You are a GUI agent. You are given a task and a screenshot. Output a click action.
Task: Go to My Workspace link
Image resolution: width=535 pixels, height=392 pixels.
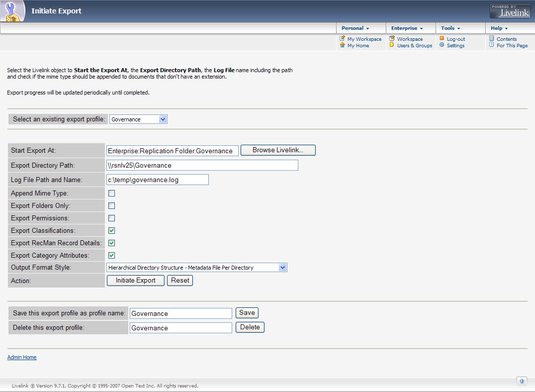pyautogui.click(x=364, y=39)
